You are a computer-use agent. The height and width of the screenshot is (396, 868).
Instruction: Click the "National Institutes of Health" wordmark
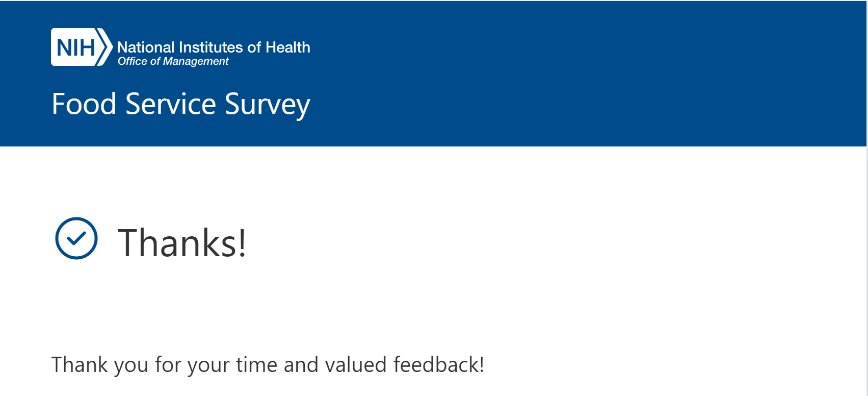pyautogui.click(x=214, y=47)
